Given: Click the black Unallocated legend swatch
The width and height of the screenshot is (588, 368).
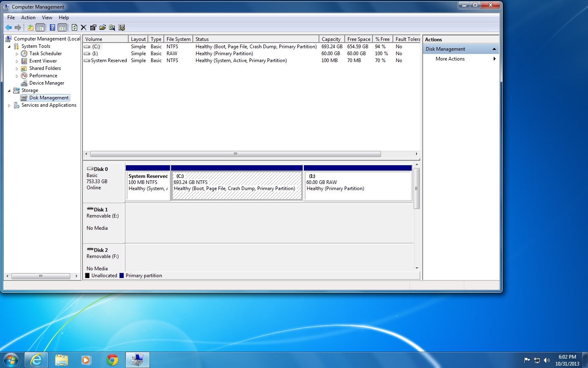Looking at the screenshot, I should [87, 276].
